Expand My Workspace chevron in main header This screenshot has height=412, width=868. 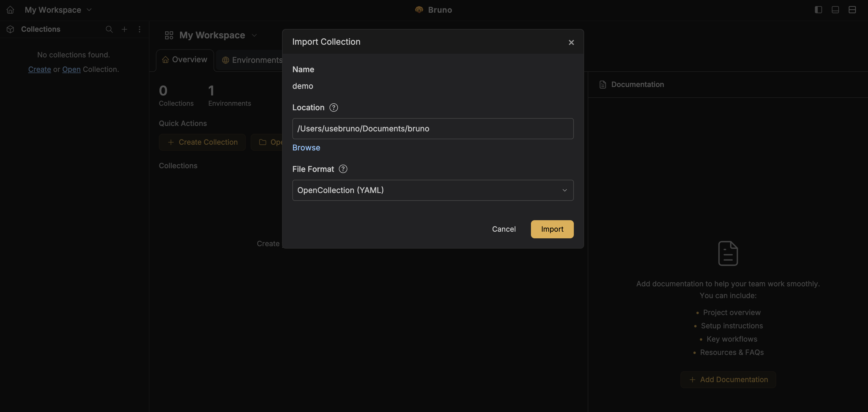pos(254,35)
